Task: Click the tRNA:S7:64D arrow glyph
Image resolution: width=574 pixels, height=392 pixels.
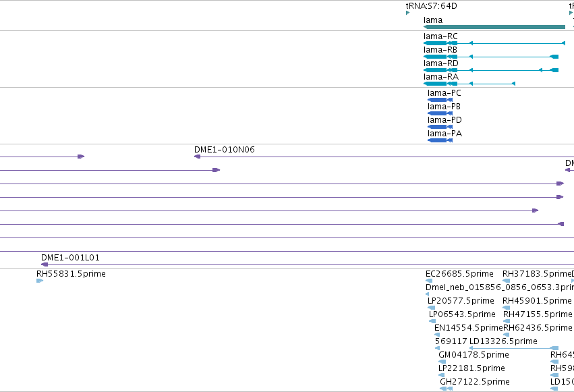Action: pos(408,13)
